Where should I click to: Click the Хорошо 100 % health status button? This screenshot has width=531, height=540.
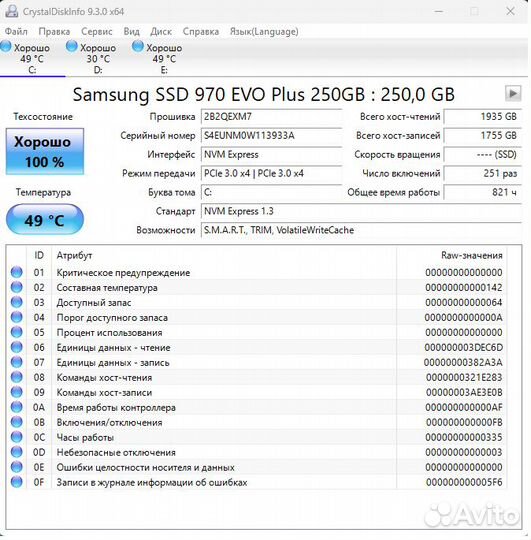(x=45, y=152)
